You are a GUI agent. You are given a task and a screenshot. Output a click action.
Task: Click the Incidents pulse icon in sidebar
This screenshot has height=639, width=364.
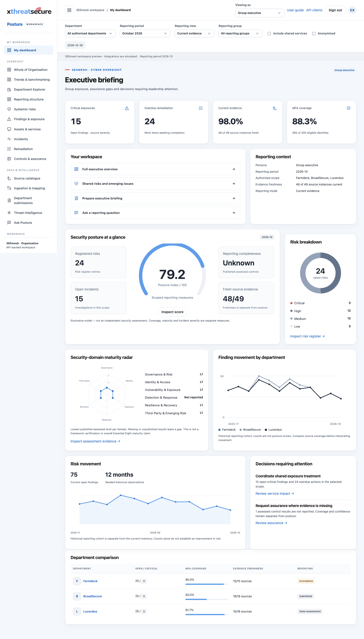tap(9, 139)
